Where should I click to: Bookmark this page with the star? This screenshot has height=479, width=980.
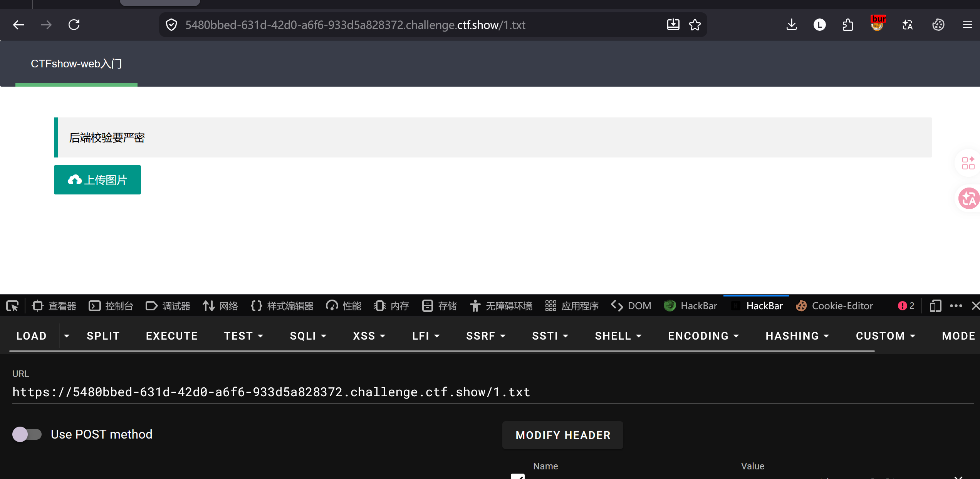coord(695,25)
